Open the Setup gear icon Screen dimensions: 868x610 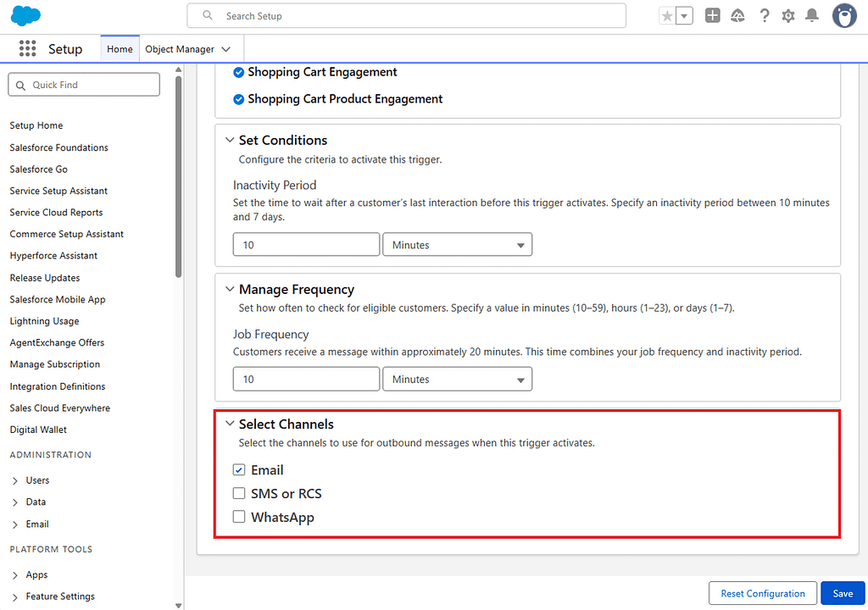[x=788, y=15]
